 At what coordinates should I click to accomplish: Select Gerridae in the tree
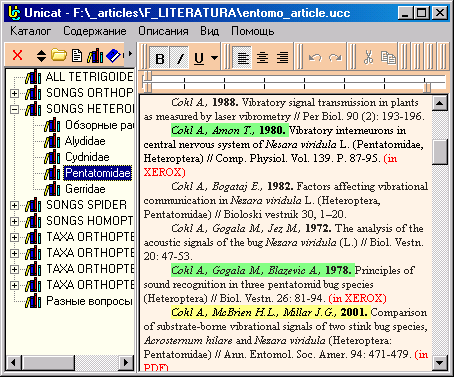click(x=85, y=189)
